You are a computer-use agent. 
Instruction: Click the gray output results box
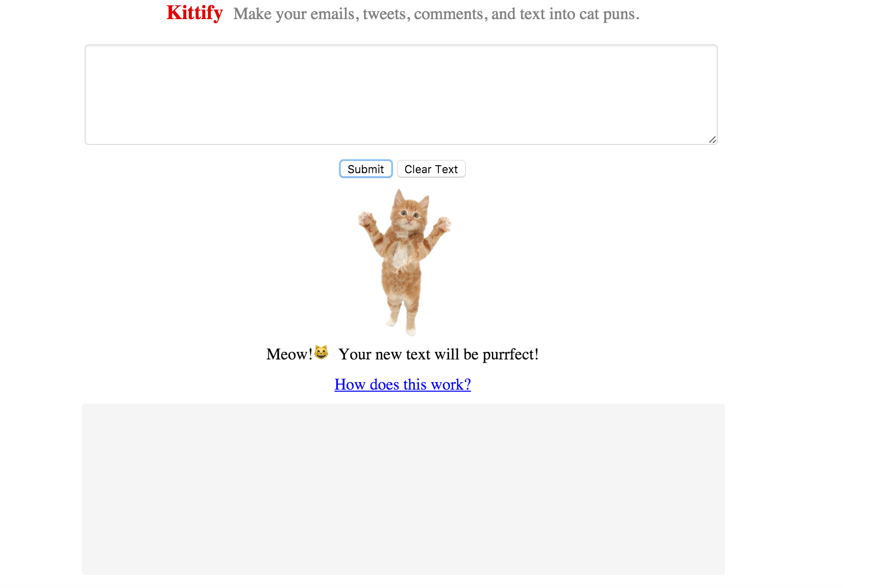[x=403, y=489]
